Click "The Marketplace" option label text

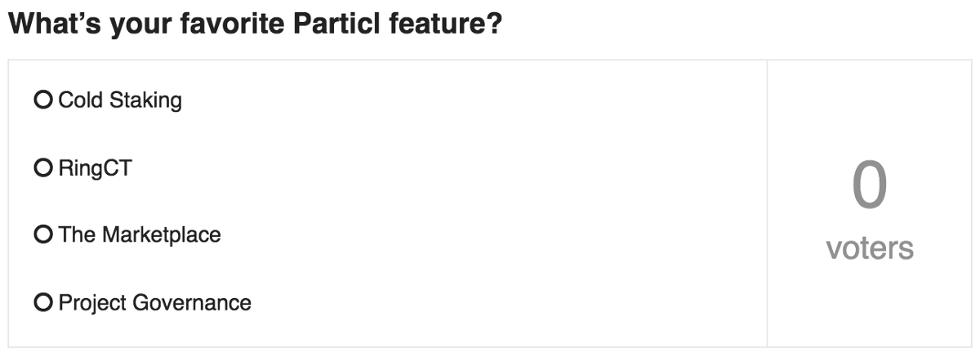point(139,235)
